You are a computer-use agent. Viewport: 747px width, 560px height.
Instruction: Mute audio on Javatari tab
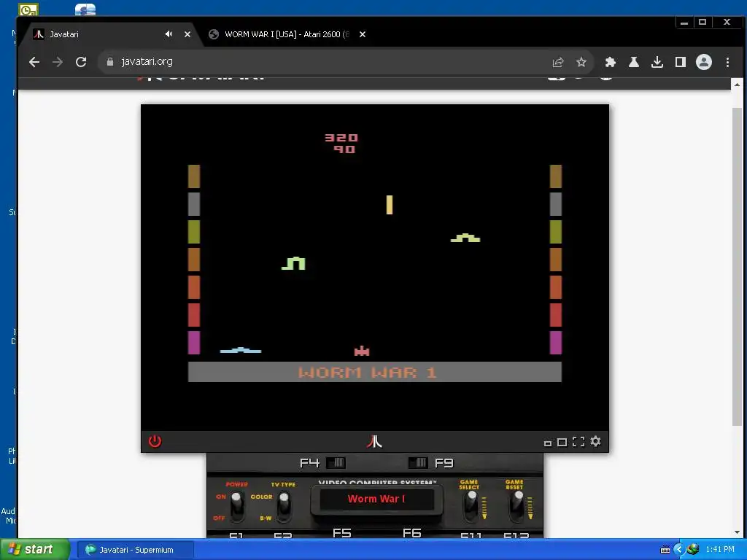169,34
